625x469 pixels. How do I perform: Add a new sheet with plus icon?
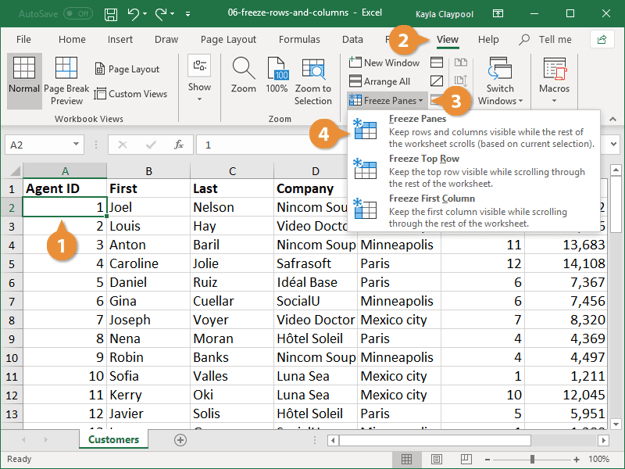tap(180, 439)
